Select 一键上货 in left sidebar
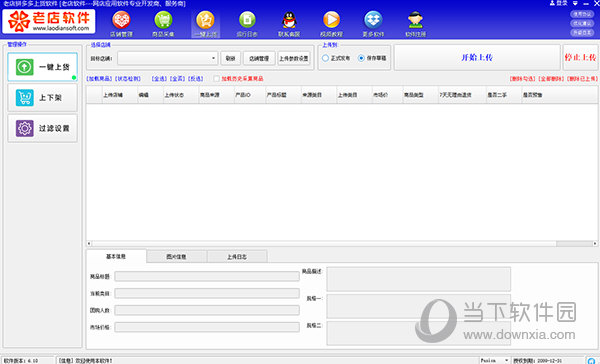Viewport: 600px width, 364px height. point(42,67)
